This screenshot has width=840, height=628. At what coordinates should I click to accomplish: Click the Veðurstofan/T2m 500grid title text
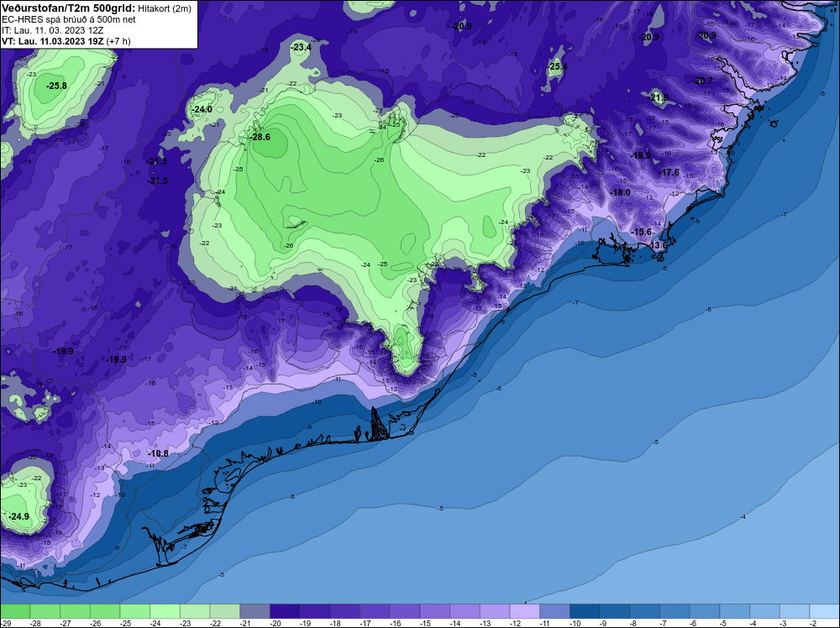(69, 8)
